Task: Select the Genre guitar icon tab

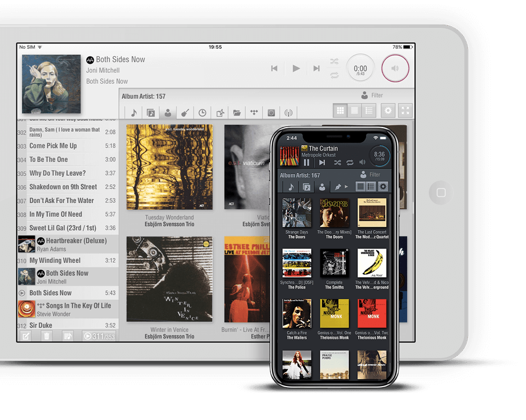Action: pos(185,113)
